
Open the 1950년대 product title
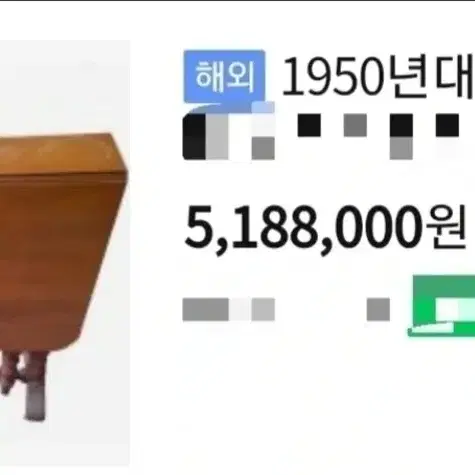(379, 77)
